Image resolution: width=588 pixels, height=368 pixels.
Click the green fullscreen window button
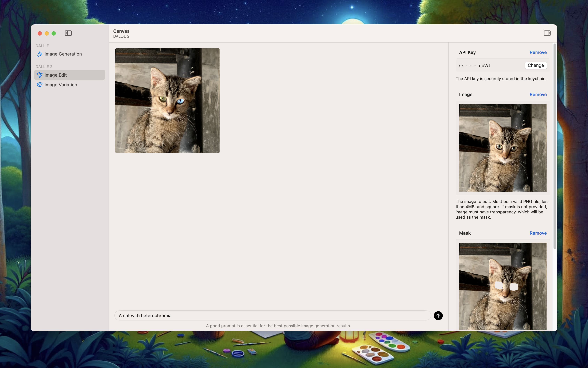tap(54, 33)
